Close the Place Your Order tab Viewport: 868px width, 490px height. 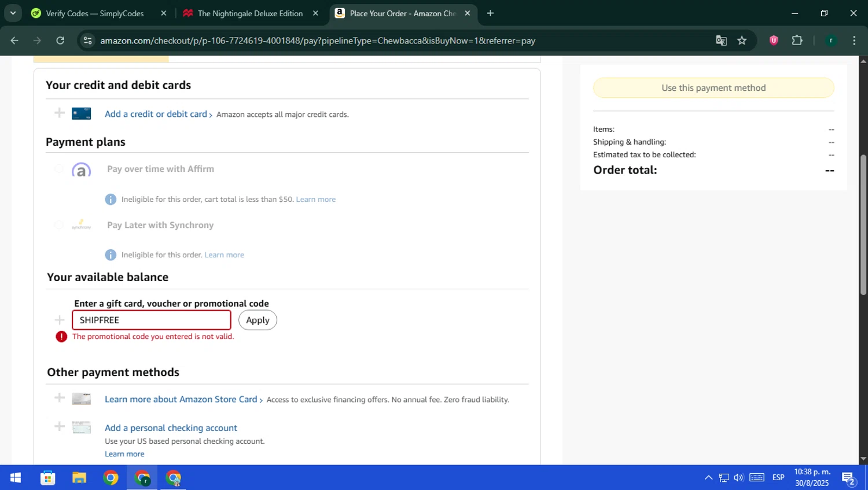point(468,13)
